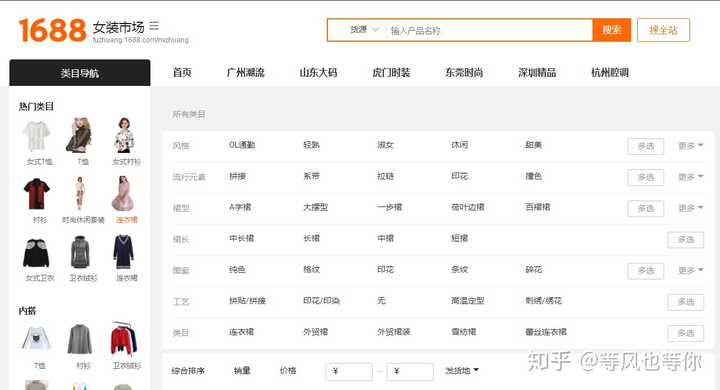Enable 多选 for the 类目 row
Screen dimensions: 720x390
tap(686, 333)
